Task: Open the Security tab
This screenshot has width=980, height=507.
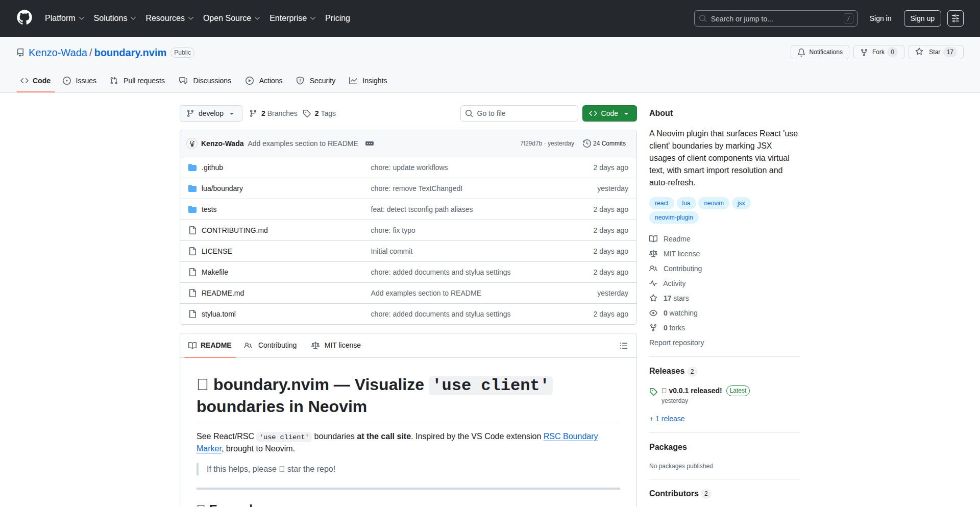Action: pyautogui.click(x=316, y=81)
